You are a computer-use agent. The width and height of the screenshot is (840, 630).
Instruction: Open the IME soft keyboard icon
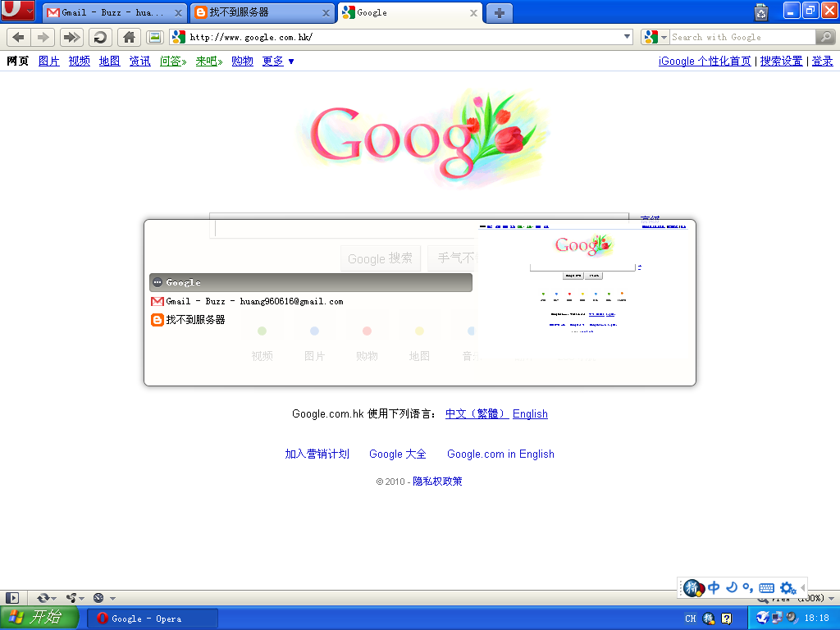point(767,587)
